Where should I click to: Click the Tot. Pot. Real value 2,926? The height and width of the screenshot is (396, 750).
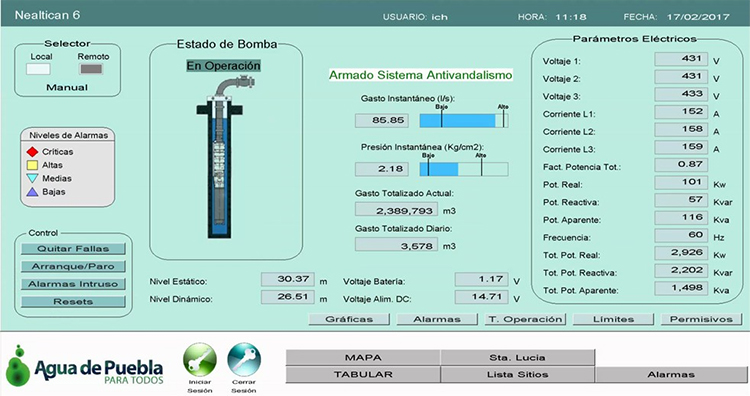[681, 253]
